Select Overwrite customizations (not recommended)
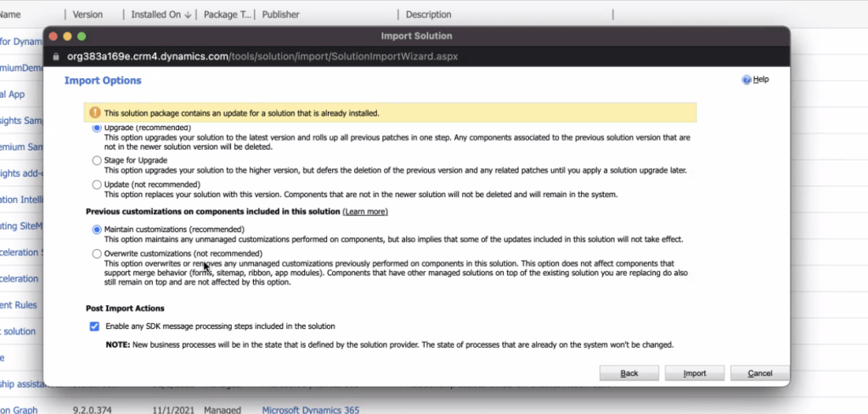868x414 pixels. click(96, 253)
